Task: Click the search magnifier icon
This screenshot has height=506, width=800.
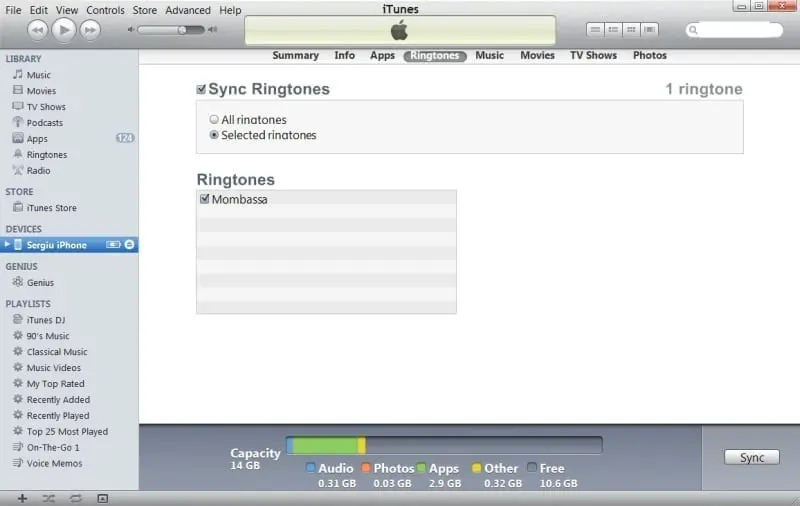Action: (693, 30)
